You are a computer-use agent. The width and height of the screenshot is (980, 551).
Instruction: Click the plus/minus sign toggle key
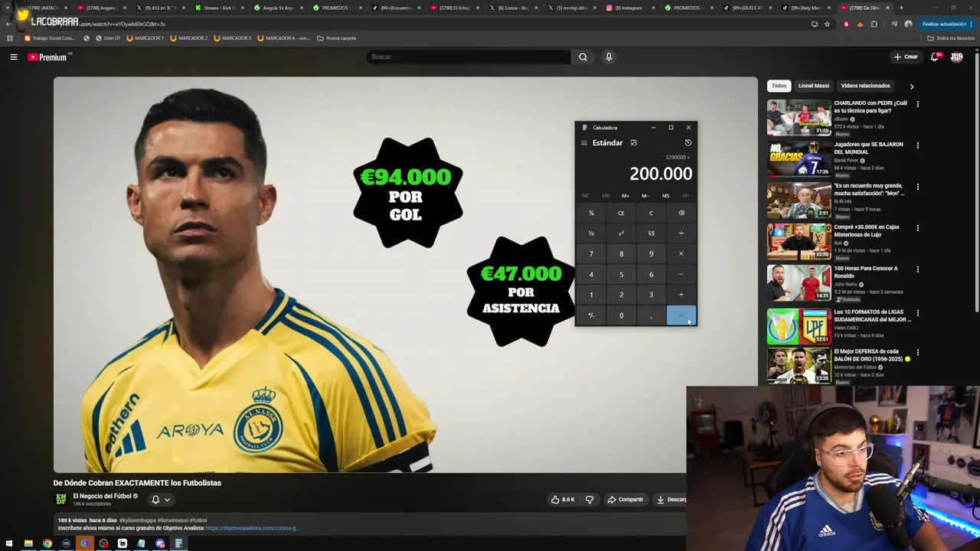click(591, 315)
